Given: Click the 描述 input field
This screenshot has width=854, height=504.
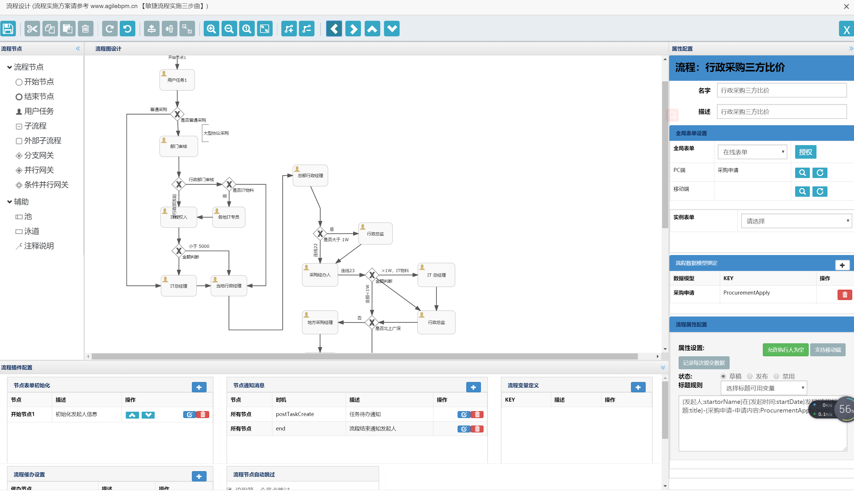Looking at the screenshot, I should tap(782, 112).
